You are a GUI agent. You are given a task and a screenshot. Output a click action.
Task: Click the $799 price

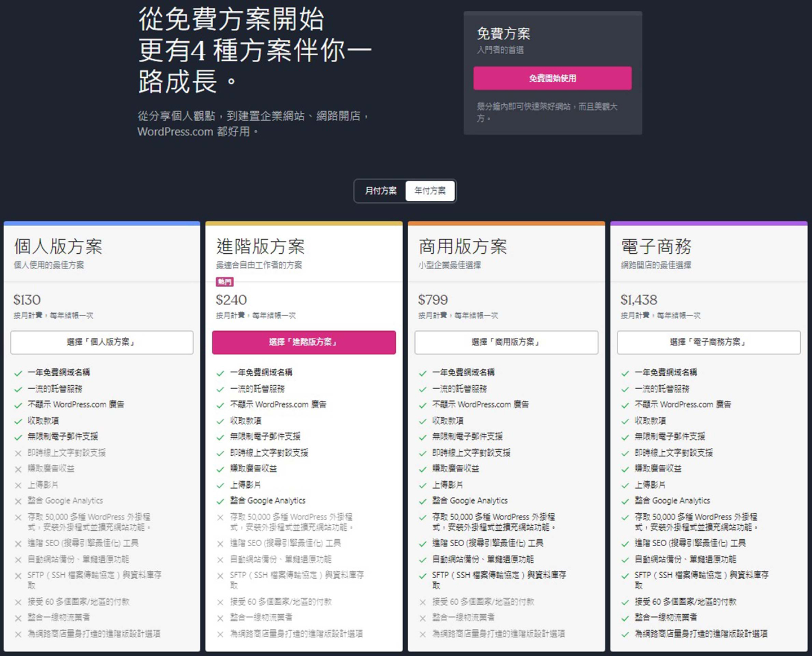coord(433,300)
